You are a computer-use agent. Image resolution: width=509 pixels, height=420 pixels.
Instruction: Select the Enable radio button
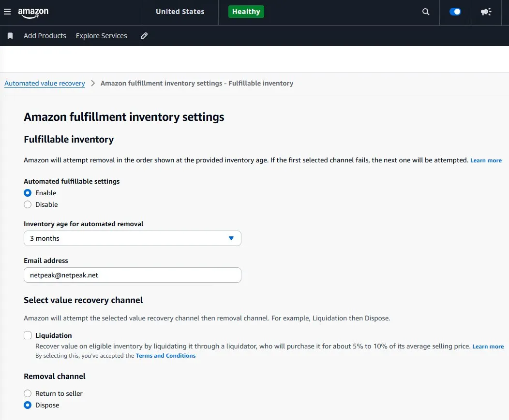coord(28,193)
